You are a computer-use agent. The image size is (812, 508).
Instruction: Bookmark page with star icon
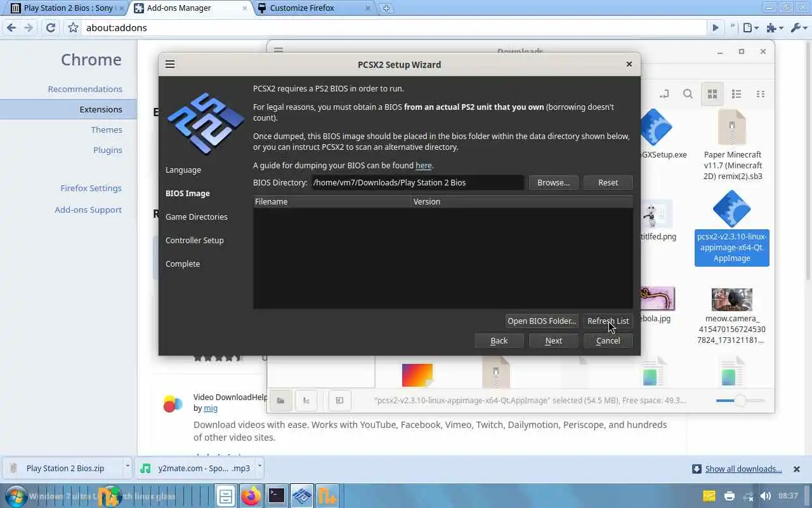click(x=74, y=28)
